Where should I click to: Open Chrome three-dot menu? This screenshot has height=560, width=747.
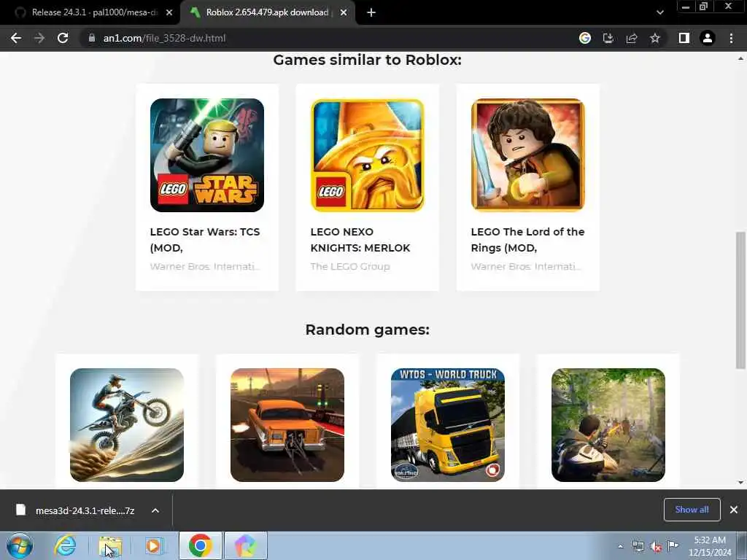tap(731, 38)
